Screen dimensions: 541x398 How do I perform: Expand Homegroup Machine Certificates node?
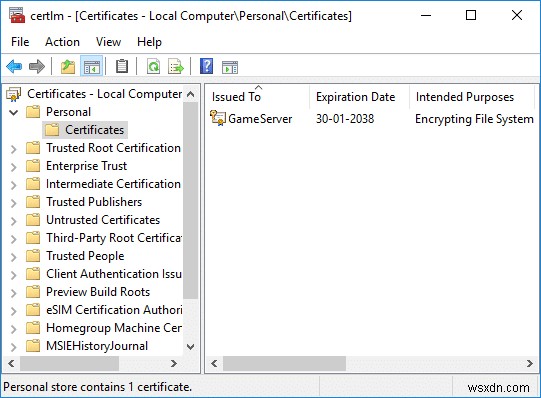(x=14, y=329)
